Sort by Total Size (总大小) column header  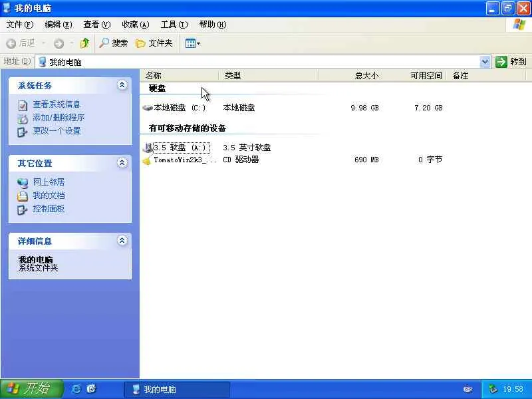[350, 75]
